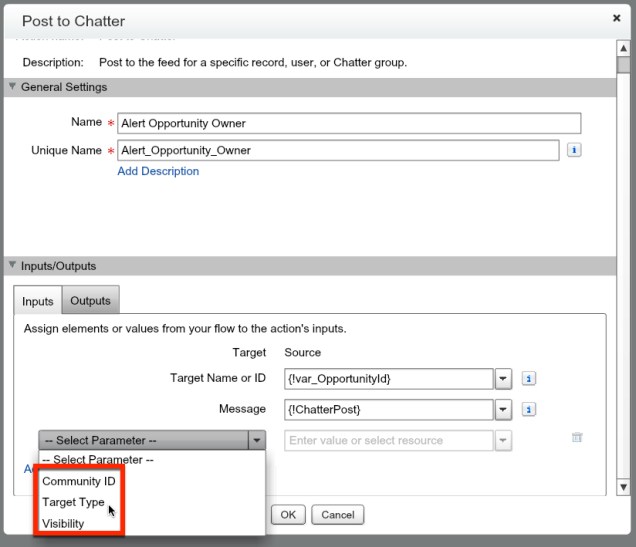
Task: Click the Add Description link
Action: point(158,171)
